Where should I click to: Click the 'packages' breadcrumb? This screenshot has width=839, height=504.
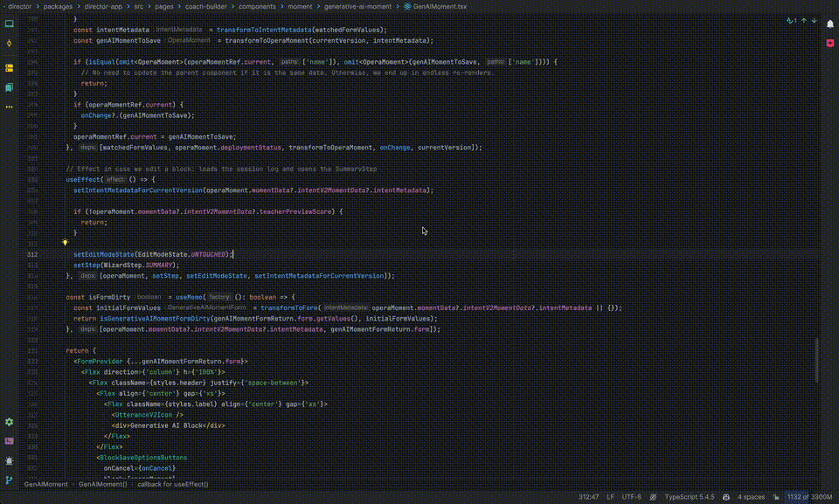[58, 6]
